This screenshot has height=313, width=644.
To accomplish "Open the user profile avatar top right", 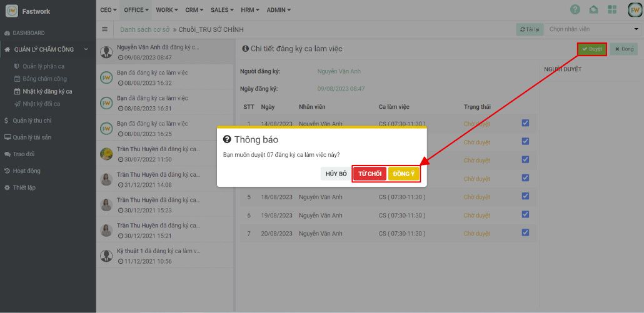I will (634, 10).
